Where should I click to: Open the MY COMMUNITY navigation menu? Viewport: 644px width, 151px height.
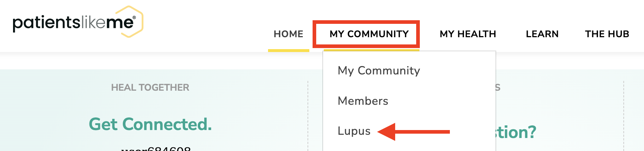369,34
